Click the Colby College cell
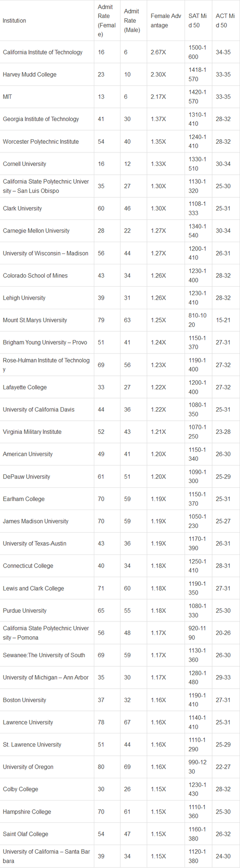This screenshot has width=240, height=868. click(x=47, y=789)
